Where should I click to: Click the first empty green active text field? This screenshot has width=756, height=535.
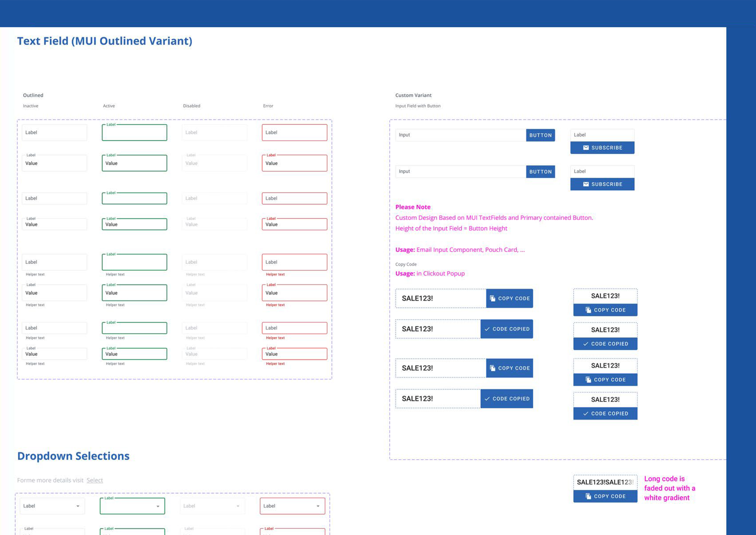click(x=134, y=133)
